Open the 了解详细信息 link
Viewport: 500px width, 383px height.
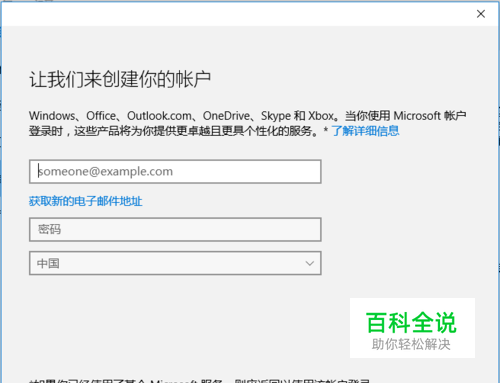(x=365, y=131)
